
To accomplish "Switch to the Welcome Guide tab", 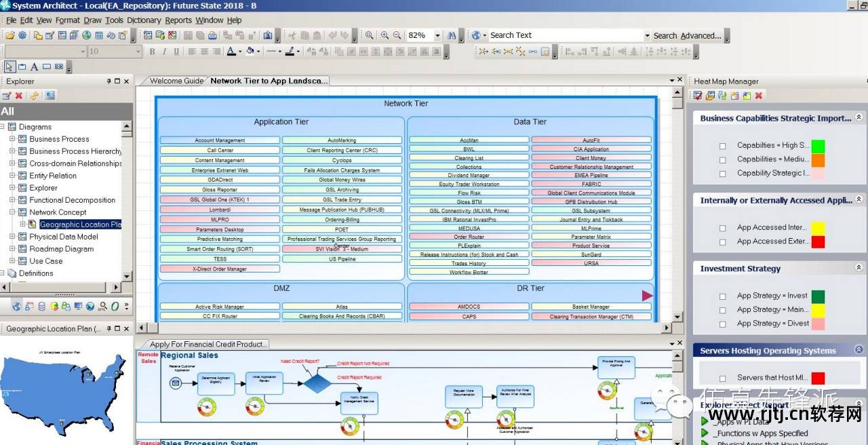I will (x=176, y=81).
